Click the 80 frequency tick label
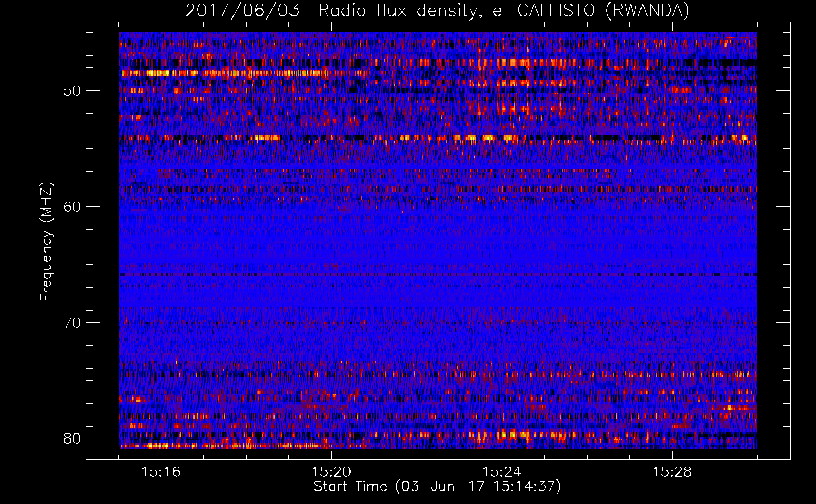The height and width of the screenshot is (504, 816). [72, 438]
